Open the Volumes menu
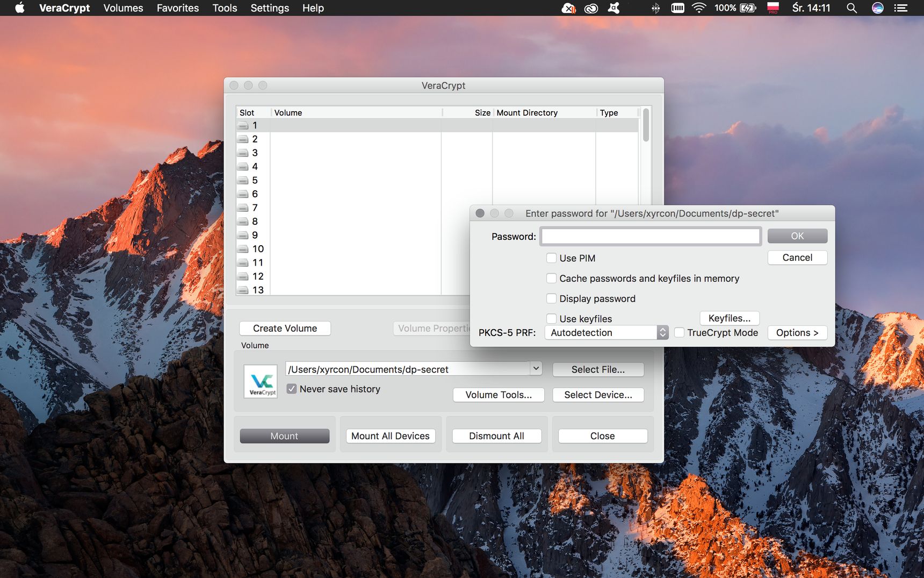 click(x=123, y=8)
